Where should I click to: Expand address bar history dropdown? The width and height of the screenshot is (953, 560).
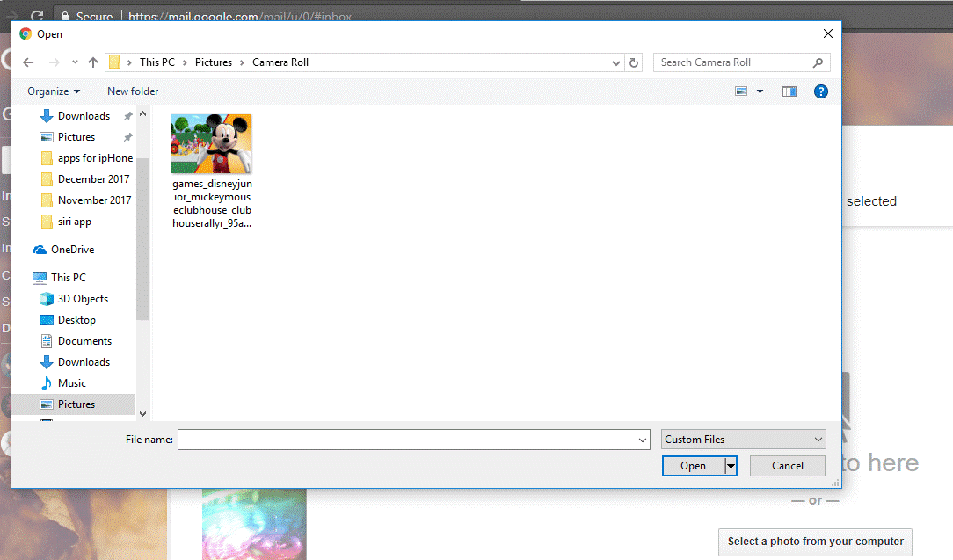point(615,62)
